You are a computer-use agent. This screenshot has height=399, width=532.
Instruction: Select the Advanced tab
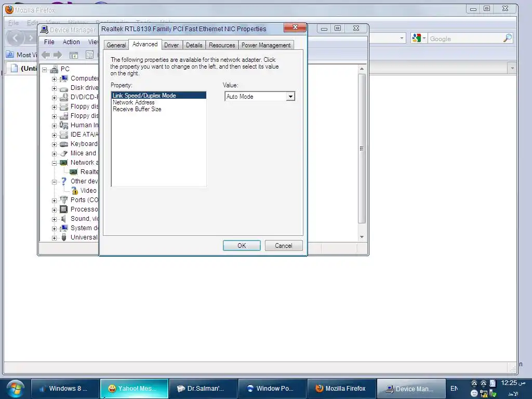(x=145, y=45)
